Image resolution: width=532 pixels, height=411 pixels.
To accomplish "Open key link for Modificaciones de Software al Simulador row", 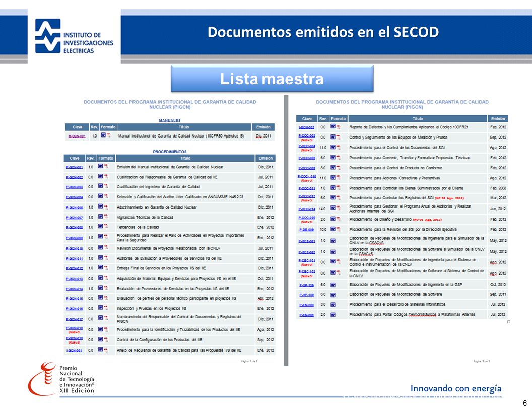I will [x=307, y=252].
